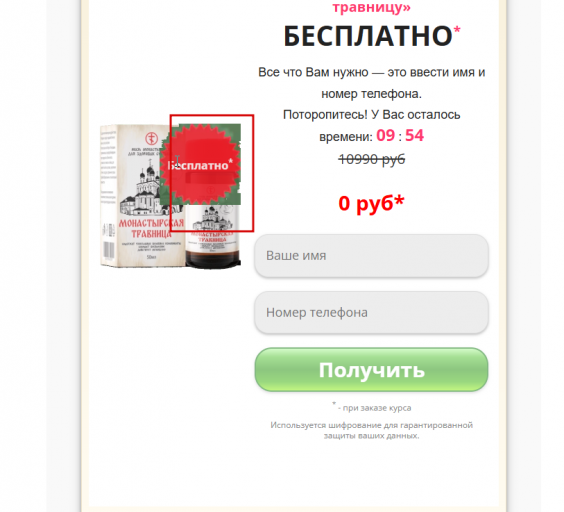Click the timer minutes value 09
The width and height of the screenshot is (564, 512).
click(386, 136)
